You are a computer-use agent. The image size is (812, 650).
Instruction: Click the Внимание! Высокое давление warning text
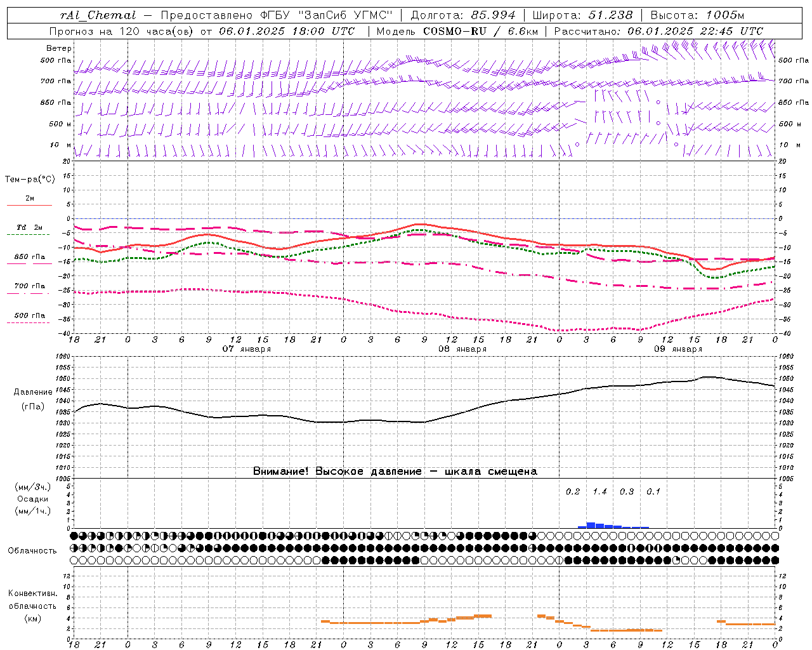coord(395,472)
